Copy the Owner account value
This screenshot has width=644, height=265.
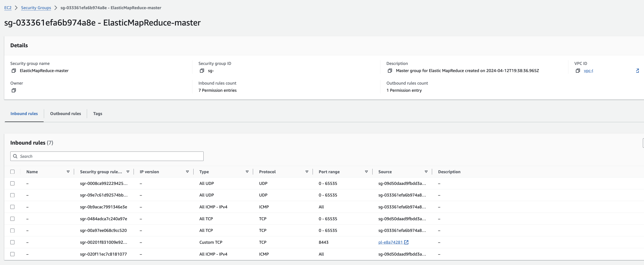[14, 90]
